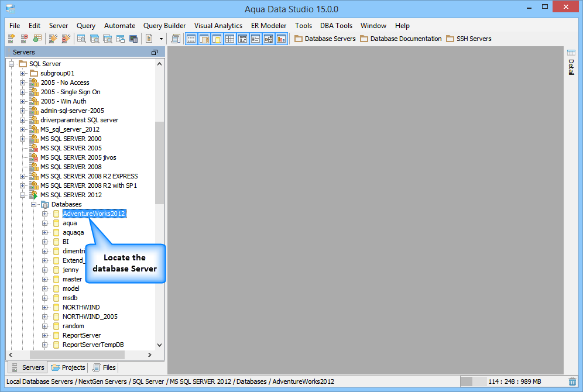The image size is (583, 392).
Task: Toggle the bar chart view button
Action: (x=282, y=38)
